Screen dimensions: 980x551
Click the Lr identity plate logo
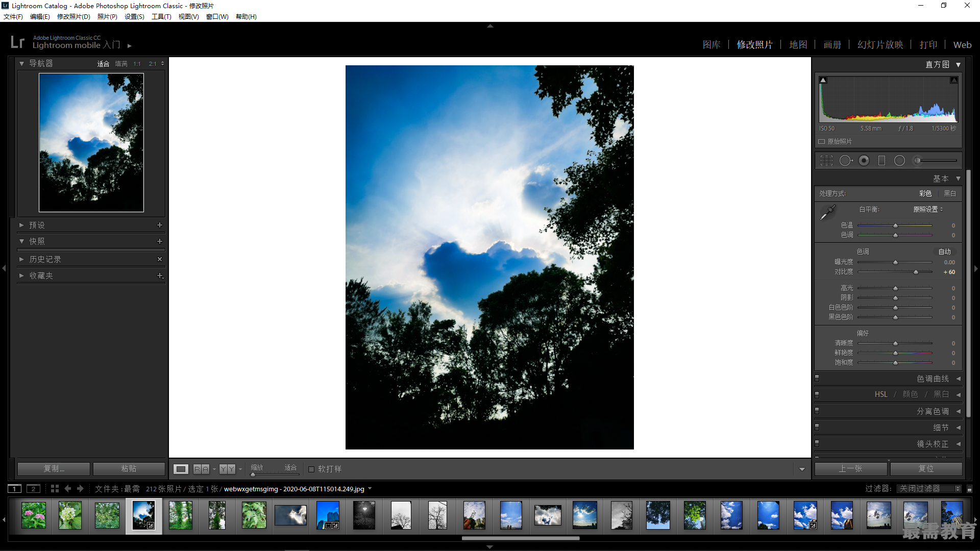pyautogui.click(x=18, y=42)
